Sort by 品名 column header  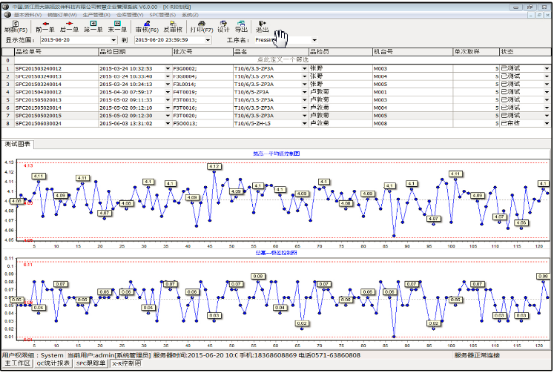click(x=271, y=52)
